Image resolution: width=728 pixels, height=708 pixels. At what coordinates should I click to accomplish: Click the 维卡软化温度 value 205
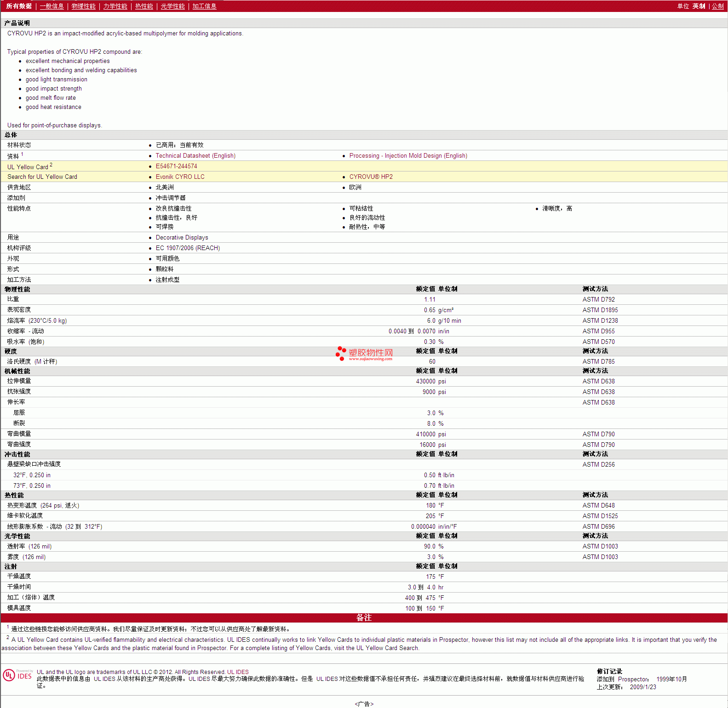[x=430, y=516]
